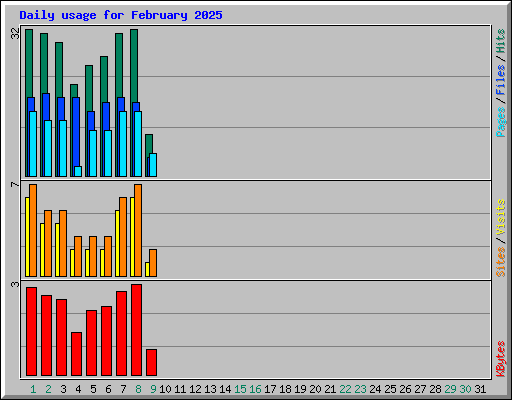
Task: Click the Hits legend label
Action: [x=501, y=41]
